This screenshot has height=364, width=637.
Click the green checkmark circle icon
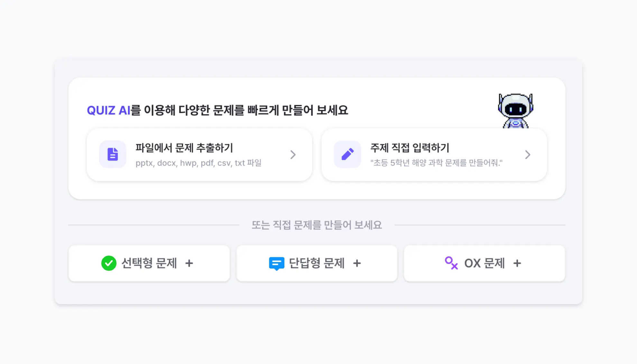point(109,263)
